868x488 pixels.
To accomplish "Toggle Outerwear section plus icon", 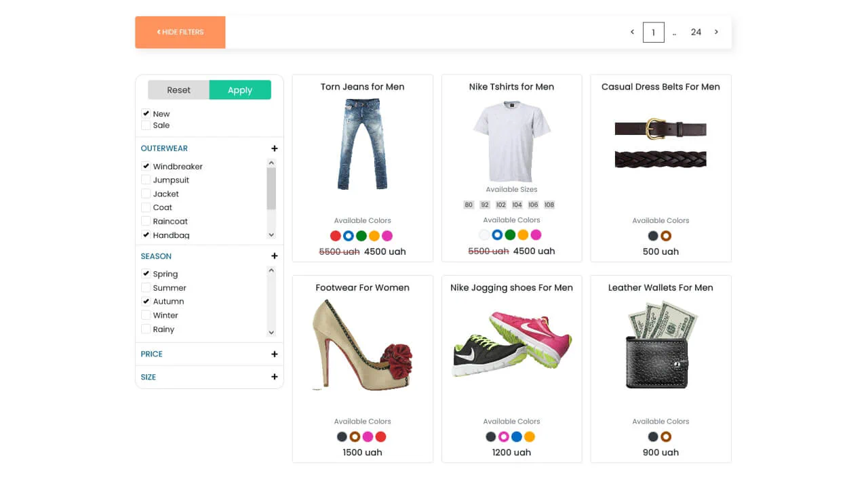I will [275, 148].
